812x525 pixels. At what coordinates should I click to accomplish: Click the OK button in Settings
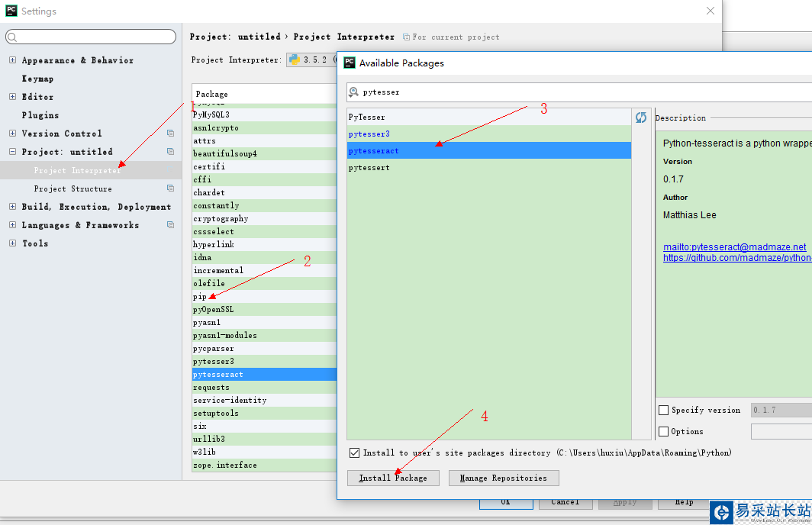505,502
